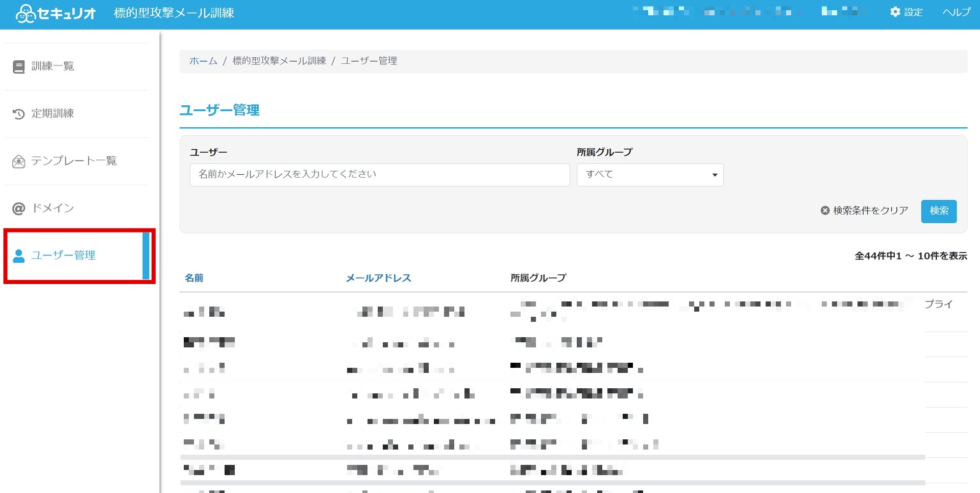Open the ヘルプ menu item
This screenshot has height=493, width=980.
point(956,12)
